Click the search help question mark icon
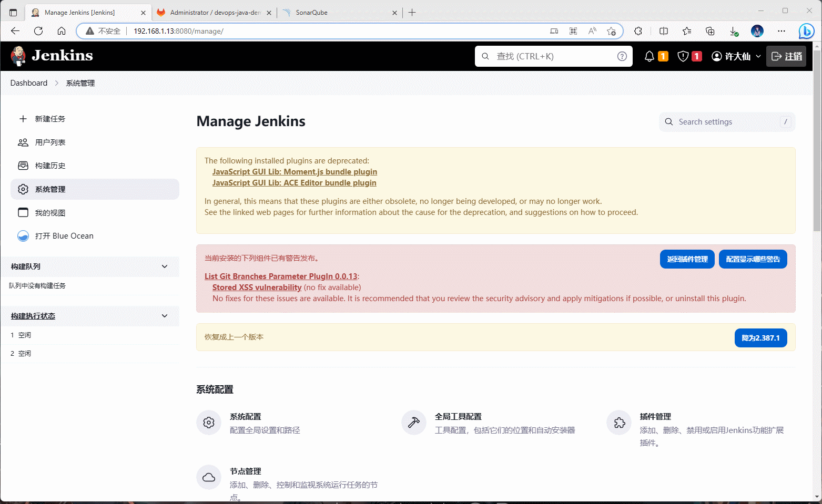The height and width of the screenshot is (504, 822). (x=622, y=56)
